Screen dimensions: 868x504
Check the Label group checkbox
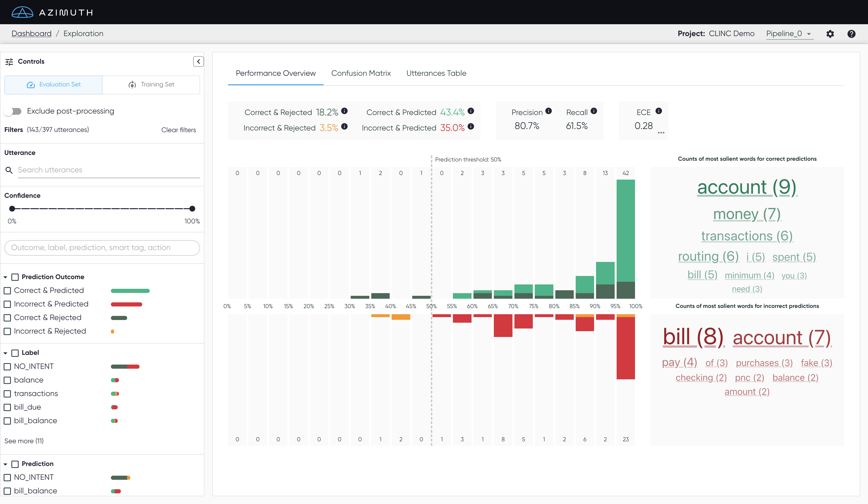(15, 353)
